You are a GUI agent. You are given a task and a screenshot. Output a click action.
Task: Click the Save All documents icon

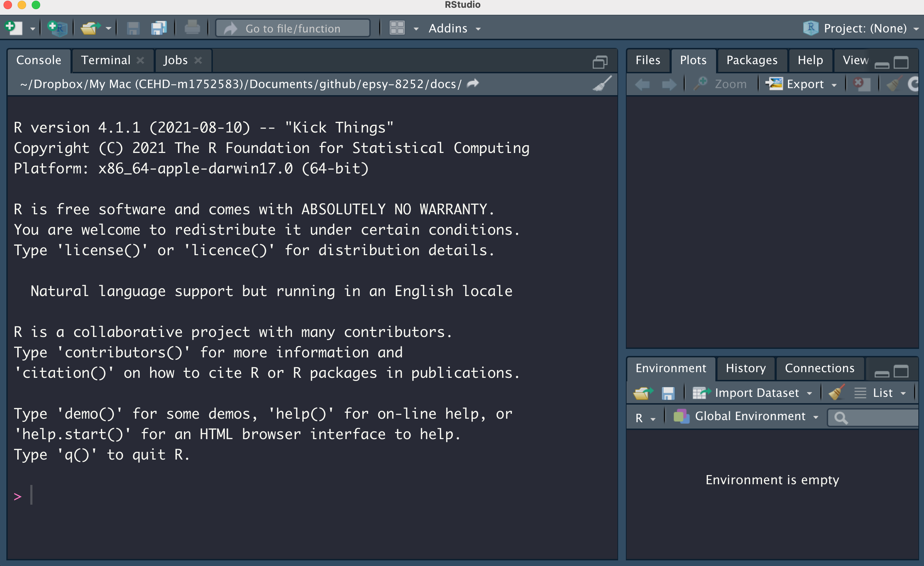(x=159, y=28)
